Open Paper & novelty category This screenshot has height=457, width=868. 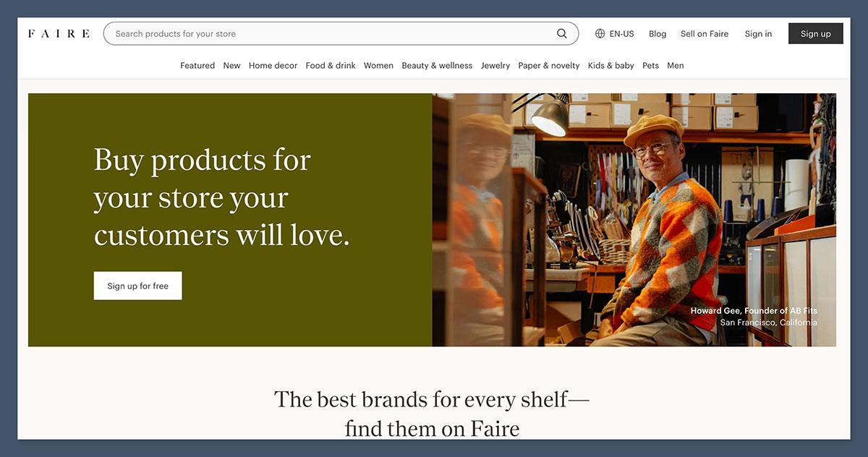(x=549, y=66)
